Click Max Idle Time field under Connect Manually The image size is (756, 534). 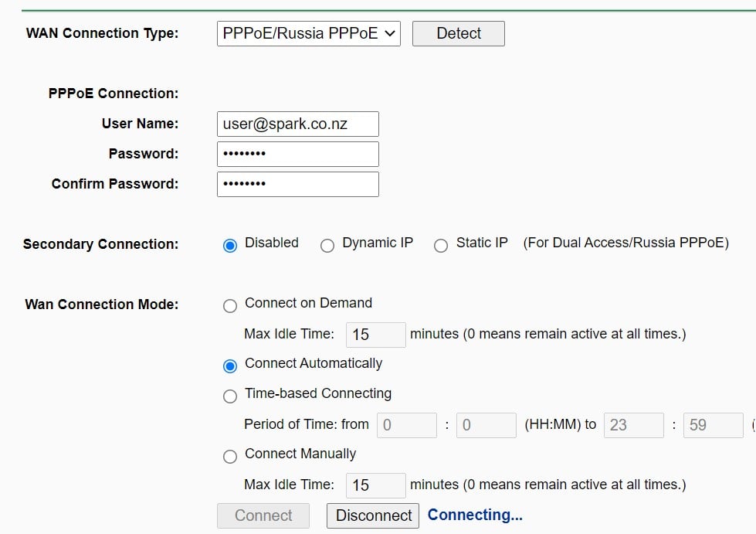[x=375, y=485]
